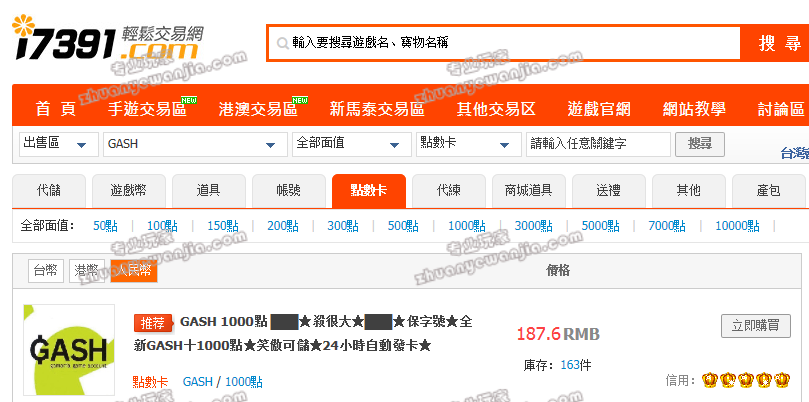
Task: Expand the 點數卡 category dropdown
Action: pos(469,144)
